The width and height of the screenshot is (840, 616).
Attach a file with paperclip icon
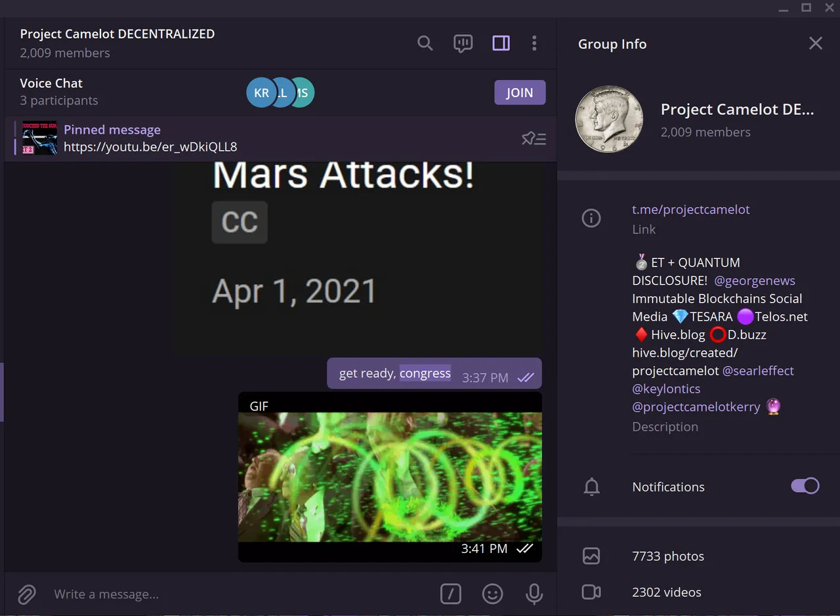26,594
